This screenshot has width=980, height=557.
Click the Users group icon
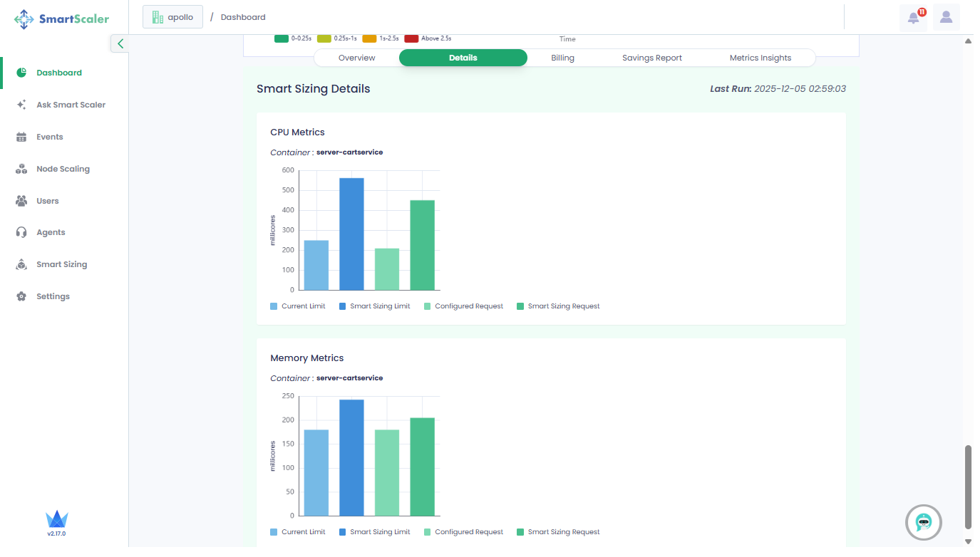[x=21, y=201]
